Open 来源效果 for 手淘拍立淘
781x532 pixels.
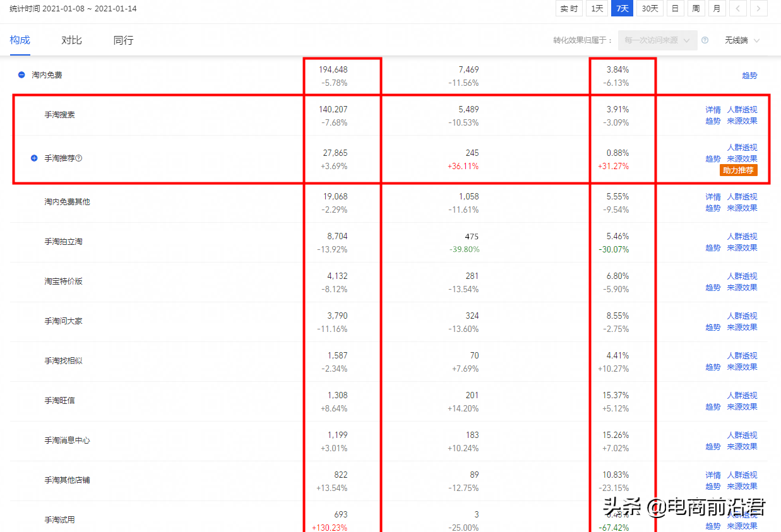point(742,248)
